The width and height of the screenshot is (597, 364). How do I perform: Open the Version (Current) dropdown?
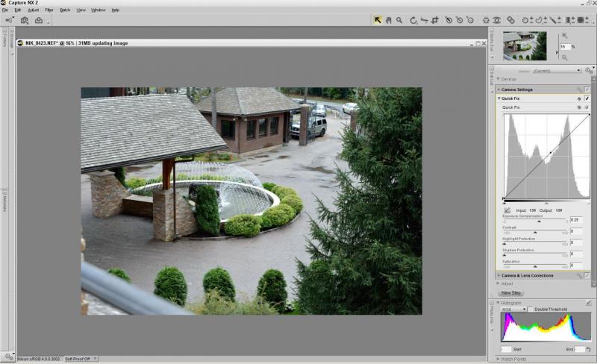pyautogui.click(x=557, y=70)
